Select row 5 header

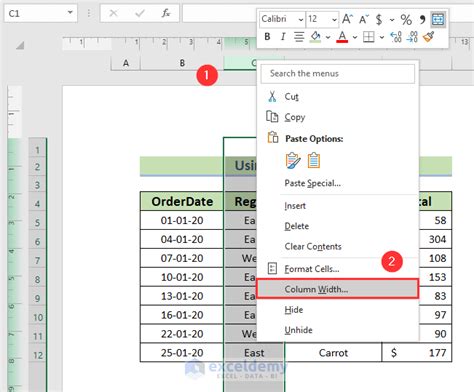(37, 222)
